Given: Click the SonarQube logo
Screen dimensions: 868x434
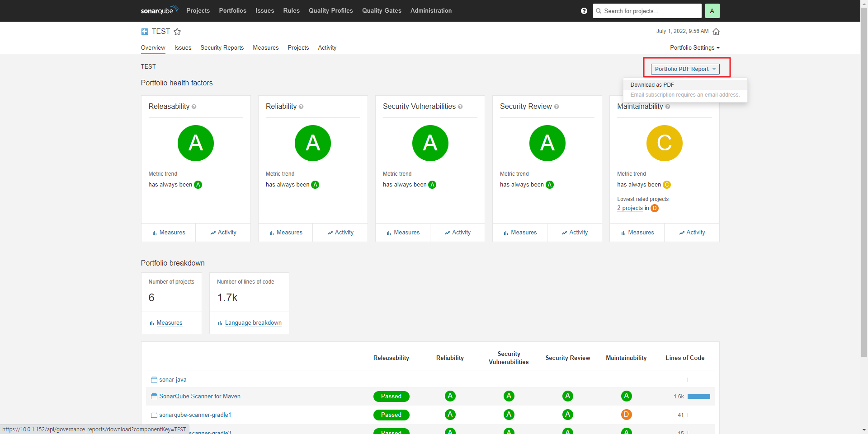Looking at the screenshot, I should (159, 10).
